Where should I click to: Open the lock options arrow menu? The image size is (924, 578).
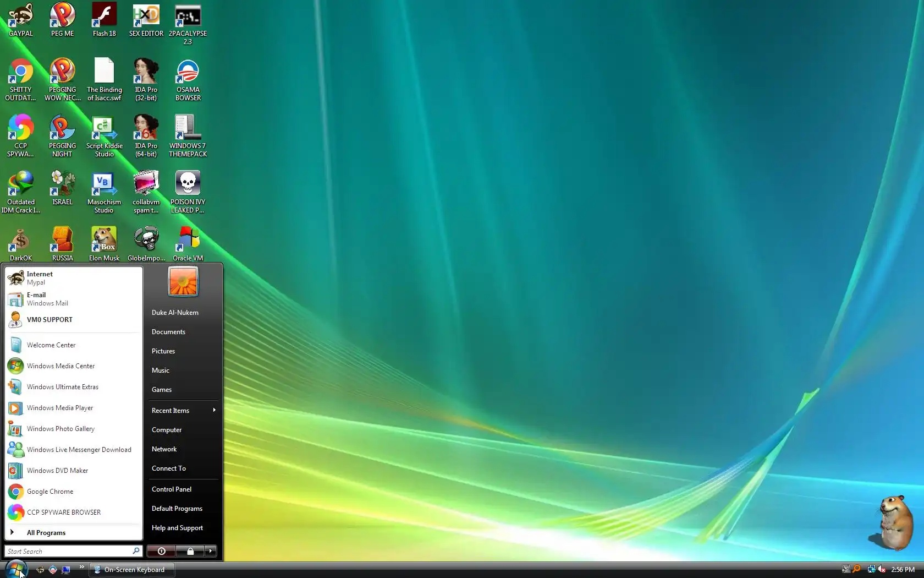click(211, 551)
